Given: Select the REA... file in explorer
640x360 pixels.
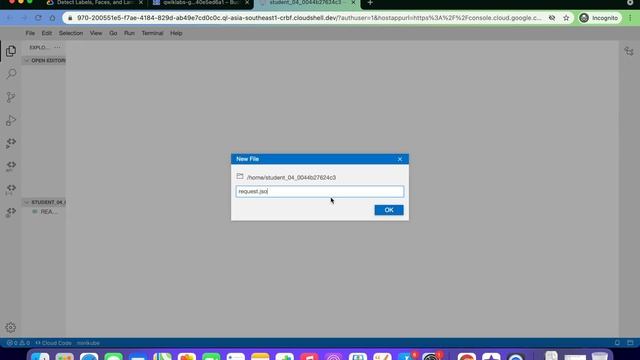Looking at the screenshot, I should 45,212.
